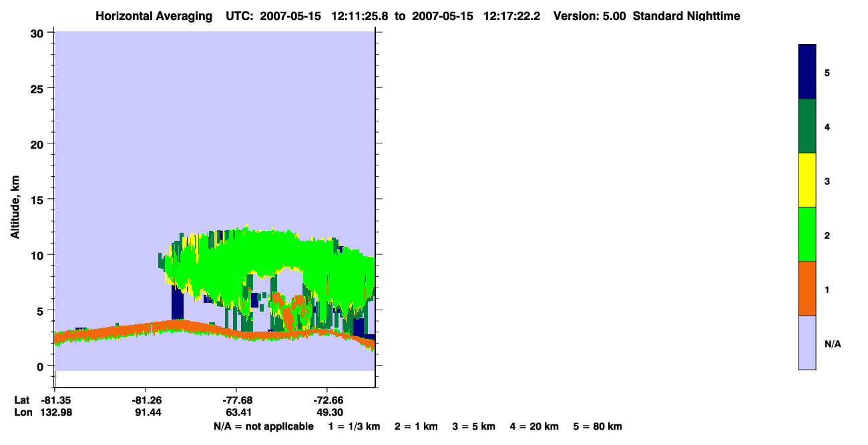Click the dark blue colorbar segment labeled 5
Screen dimensions: 868x445
(807, 71)
